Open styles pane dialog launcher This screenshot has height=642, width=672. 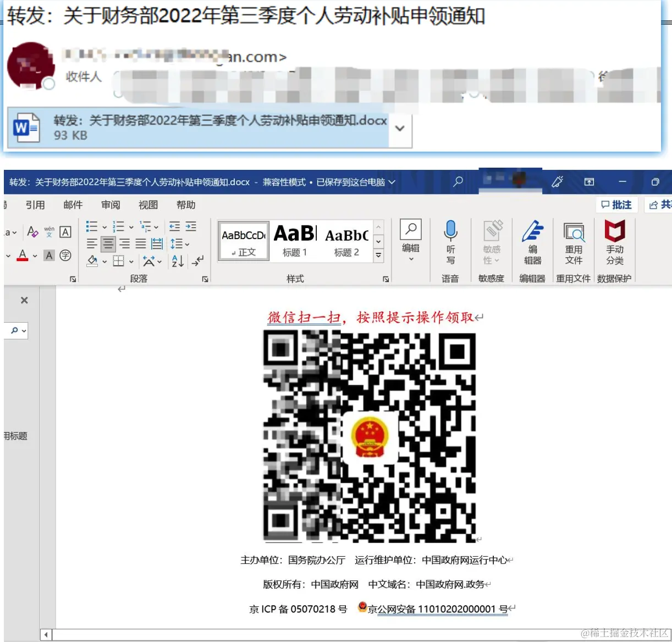click(386, 279)
